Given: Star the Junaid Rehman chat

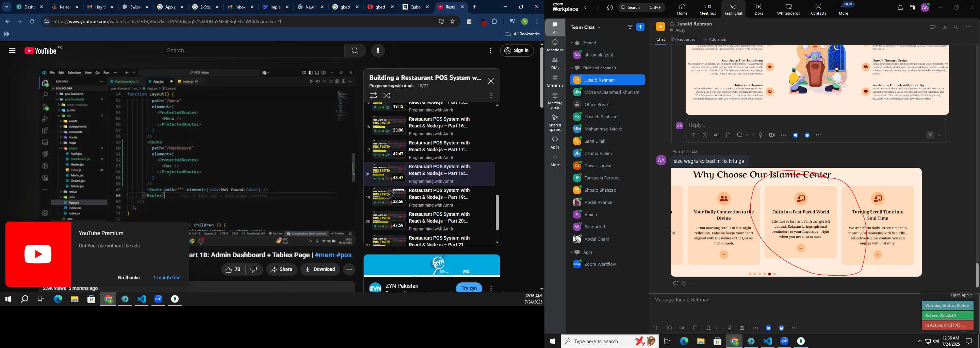Looking at the screenshot, I should 672,23.
